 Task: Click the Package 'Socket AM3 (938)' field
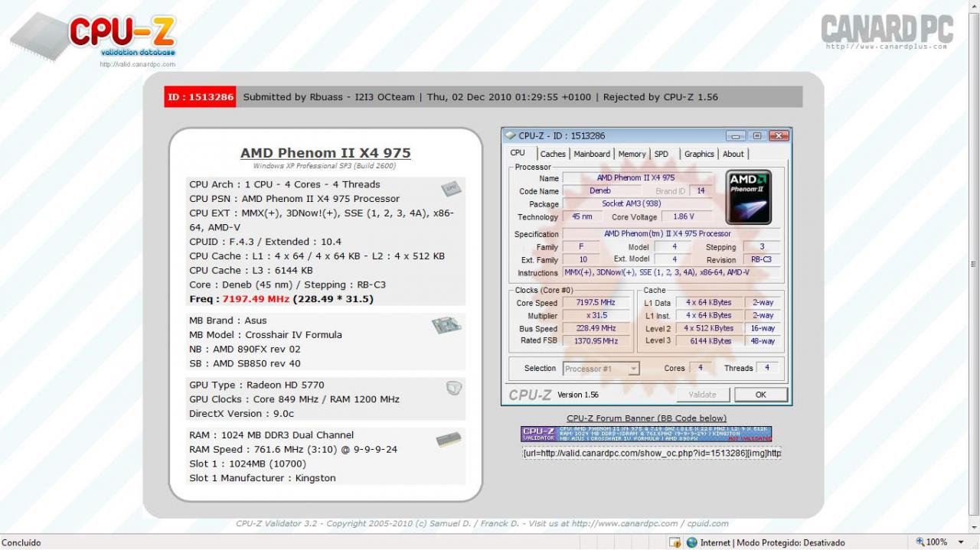point(636,203)
